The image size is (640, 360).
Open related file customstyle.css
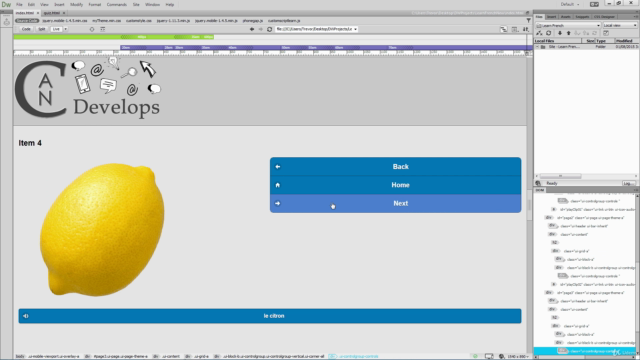coord(139,21)
